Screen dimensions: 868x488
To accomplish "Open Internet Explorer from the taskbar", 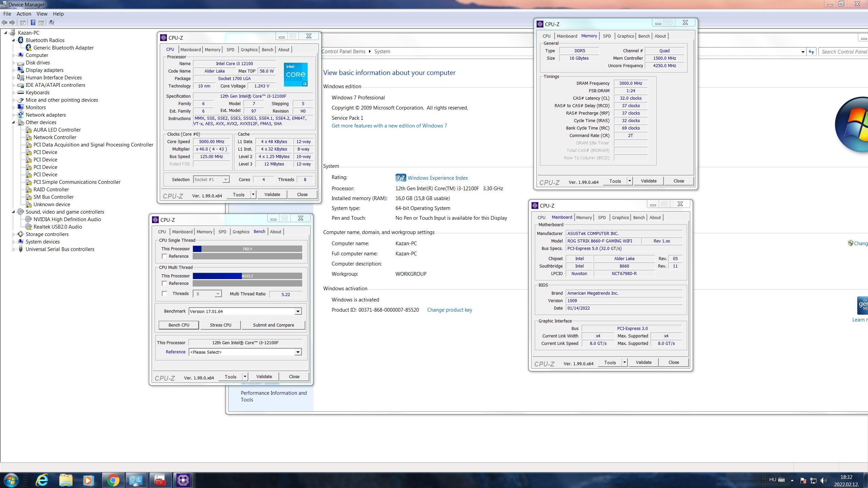I will click(42, 480).
